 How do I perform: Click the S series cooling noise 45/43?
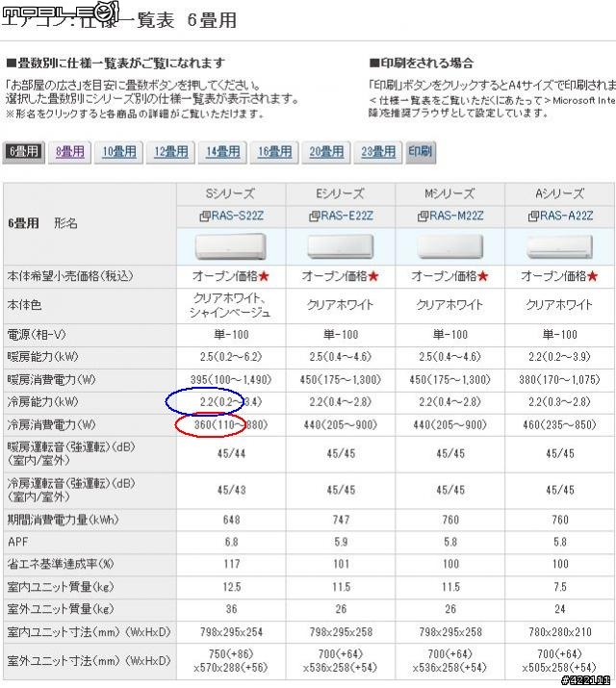click(231, 490)
